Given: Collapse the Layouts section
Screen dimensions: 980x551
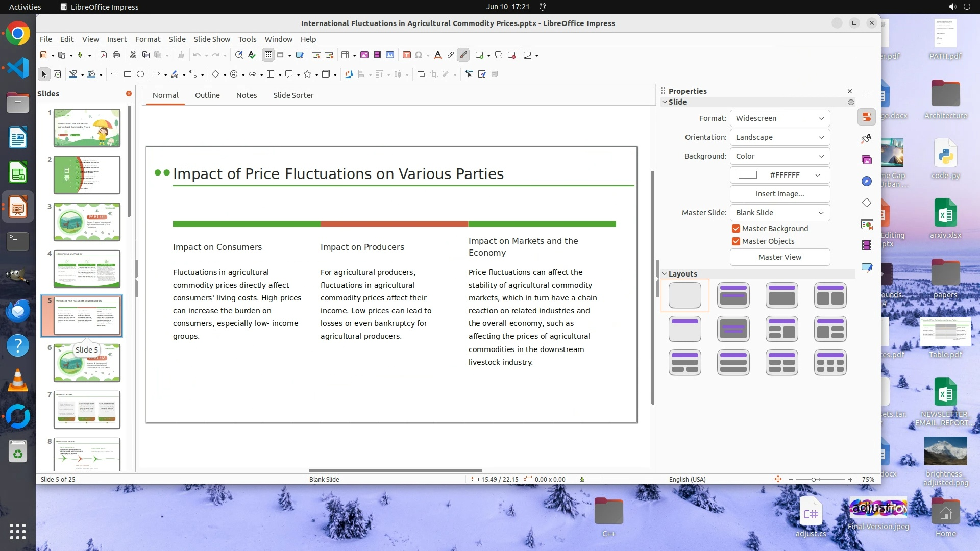Looking at the screenshot, I should (x=665, y=274).
